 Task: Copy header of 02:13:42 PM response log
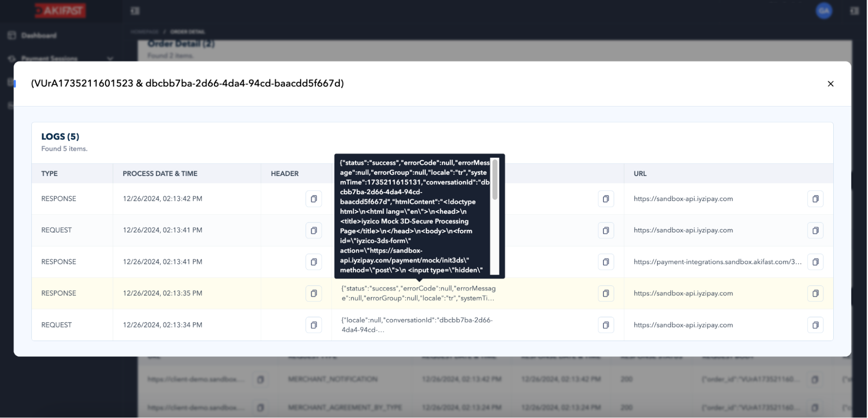pos(314,199)
